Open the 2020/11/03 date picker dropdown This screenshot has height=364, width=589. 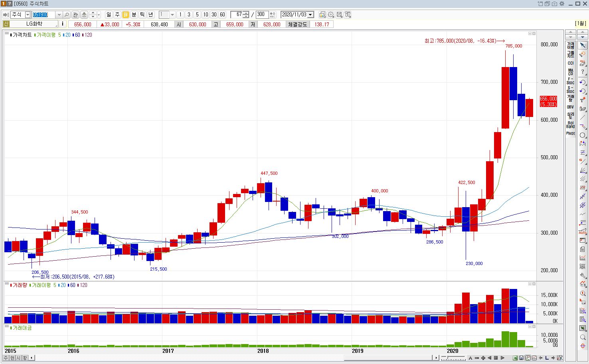pos(310,15)
